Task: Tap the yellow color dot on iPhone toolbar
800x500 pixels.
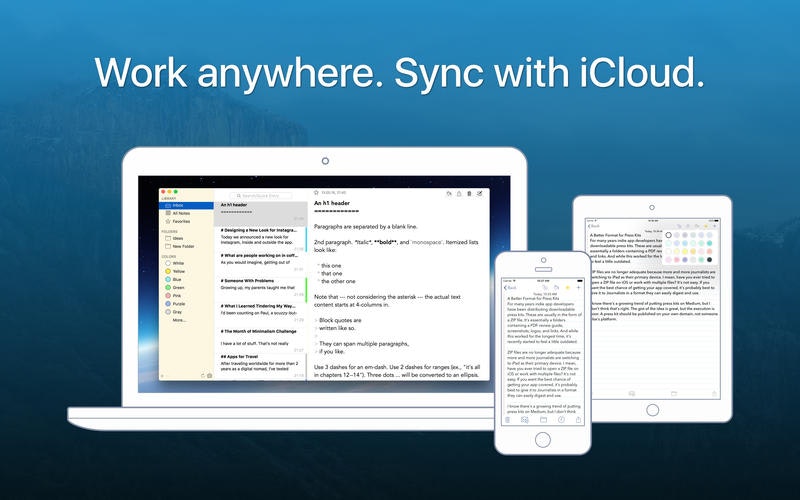Action: pyautogui.click(x=567, y=288)
